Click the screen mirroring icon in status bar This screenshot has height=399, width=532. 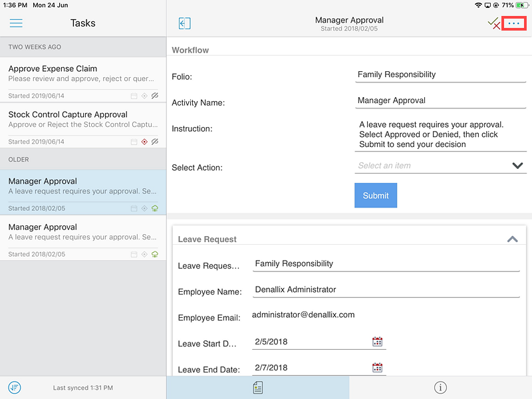click(x=487, y=5)
